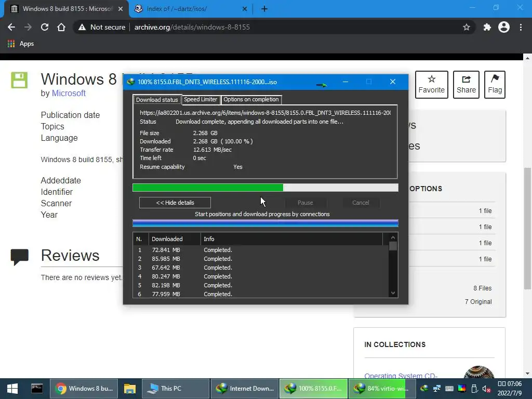
Task: Select connection 4 row 80.247 MB
Action: point(261,276)
